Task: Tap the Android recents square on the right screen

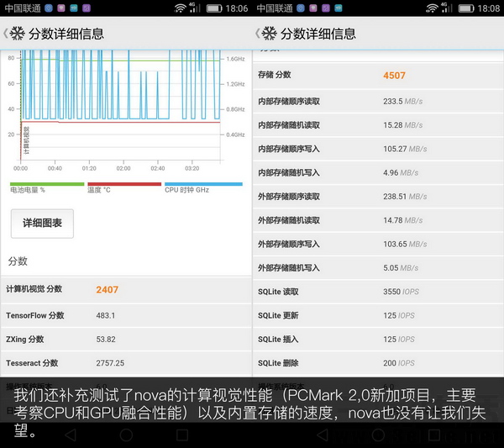Action: [434, 435]
